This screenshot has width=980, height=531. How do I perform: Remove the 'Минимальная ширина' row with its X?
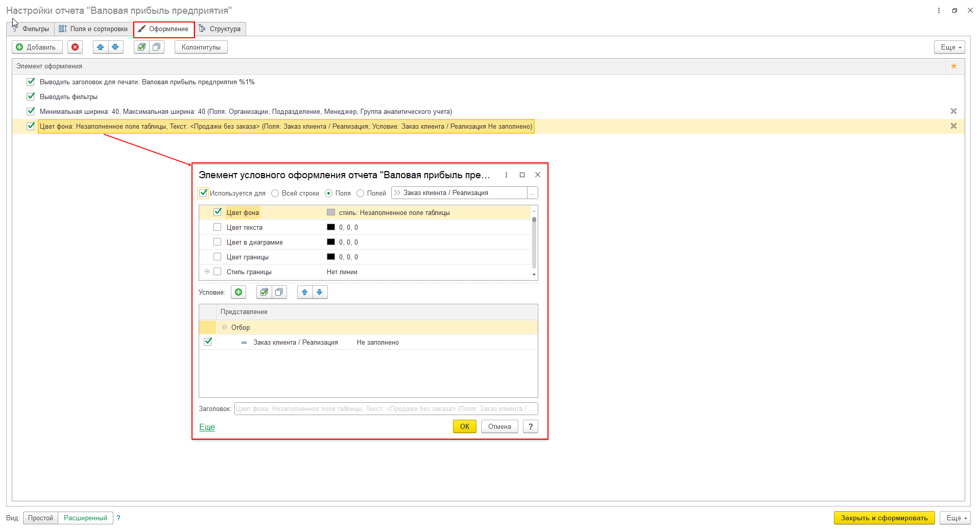coord(953,111)
